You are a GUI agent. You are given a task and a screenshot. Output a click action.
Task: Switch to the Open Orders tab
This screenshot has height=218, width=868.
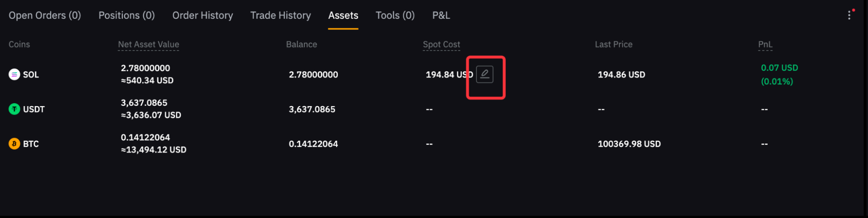[x=45, y=15]
